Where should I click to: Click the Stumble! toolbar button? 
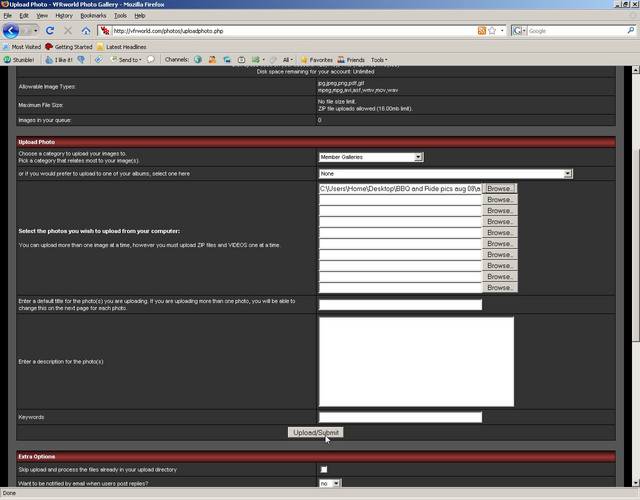coord(20,60)
